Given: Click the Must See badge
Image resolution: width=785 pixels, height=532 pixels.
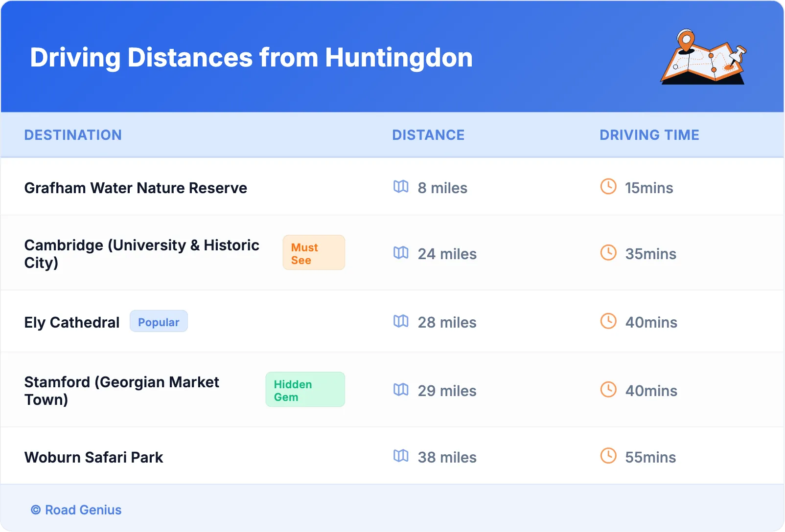Looking at the screenshot, I should point(314,253).
